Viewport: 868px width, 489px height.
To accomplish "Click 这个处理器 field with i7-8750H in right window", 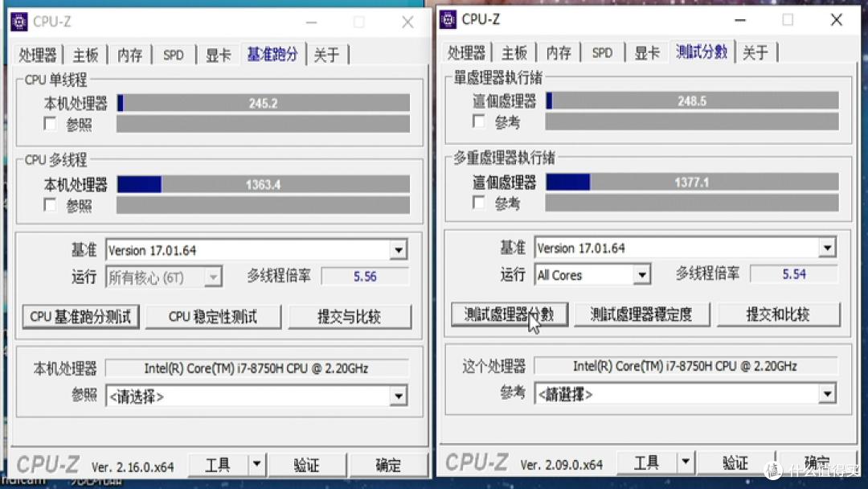I will (x=686, y=366).
